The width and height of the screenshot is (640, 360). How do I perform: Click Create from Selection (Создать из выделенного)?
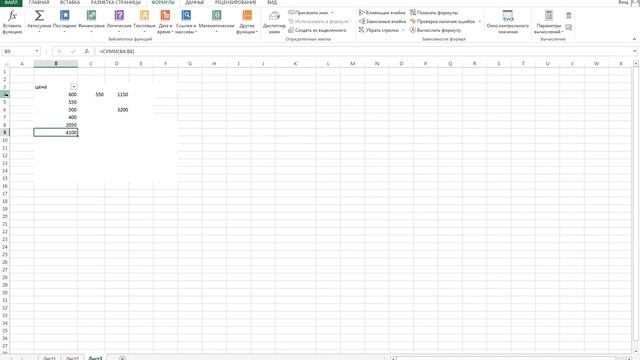pos(318,30)
